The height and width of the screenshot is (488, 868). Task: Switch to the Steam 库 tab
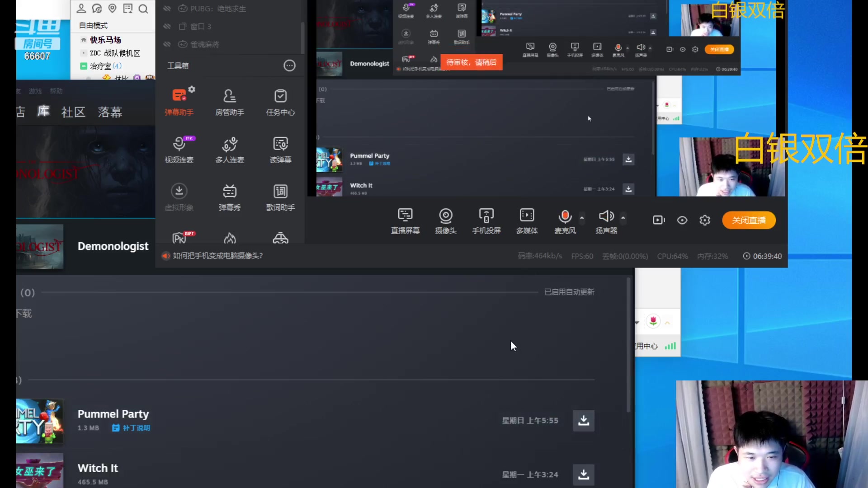[x=43, y=112]
